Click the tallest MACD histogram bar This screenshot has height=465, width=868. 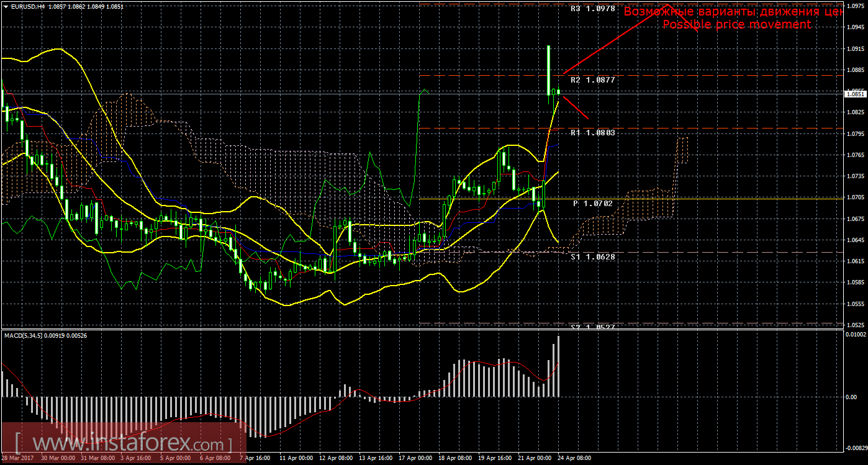(559, 366)
